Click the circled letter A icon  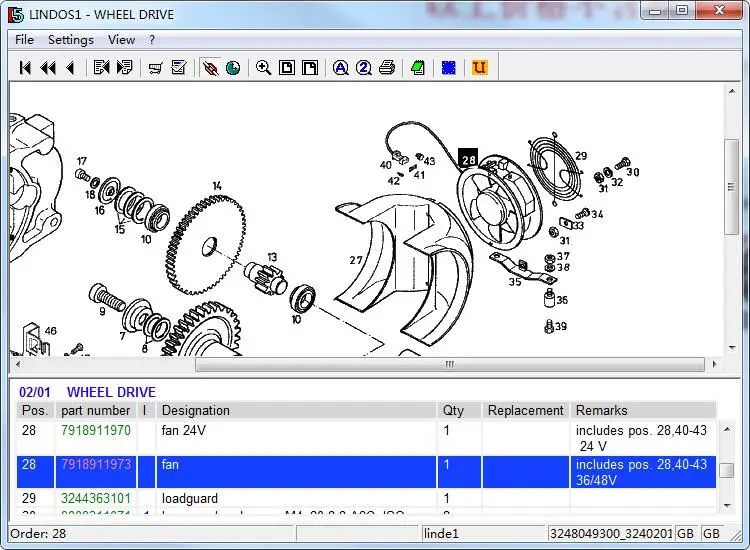click(x=340, y=68)
